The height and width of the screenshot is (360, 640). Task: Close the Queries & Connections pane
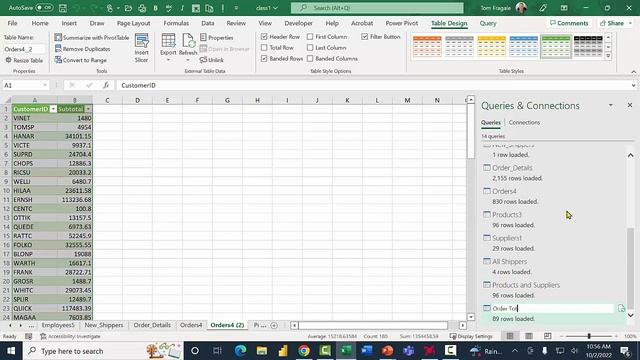tap(630, 105)
